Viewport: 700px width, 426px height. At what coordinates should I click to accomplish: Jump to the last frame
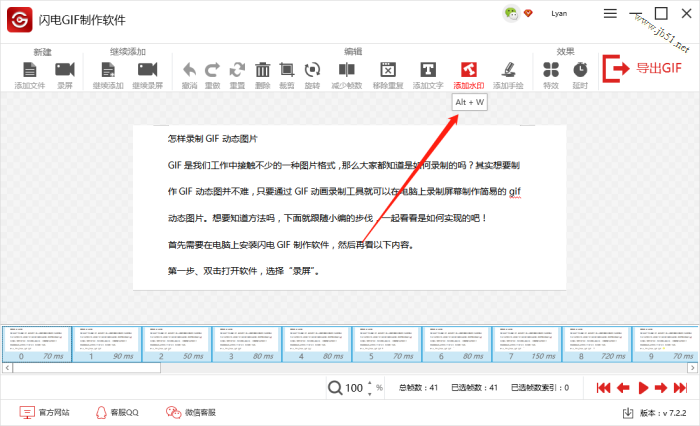tap(680, 388)
